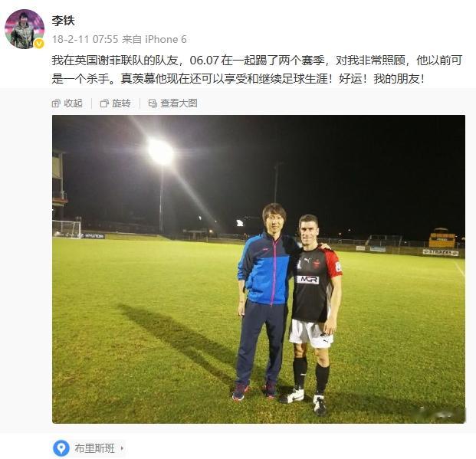Expand the small arrow next to 布里斯班
476x459 pixels.
coord(122,448)
